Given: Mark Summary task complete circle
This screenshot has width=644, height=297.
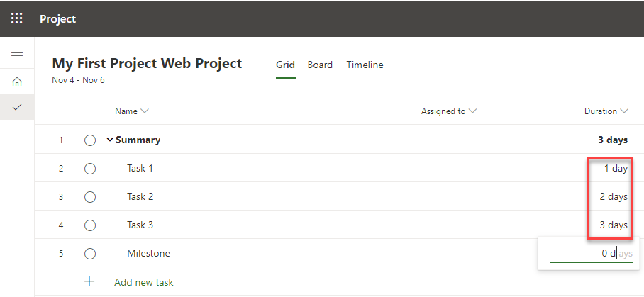Looking at the screenshot, I should [90, 140].
